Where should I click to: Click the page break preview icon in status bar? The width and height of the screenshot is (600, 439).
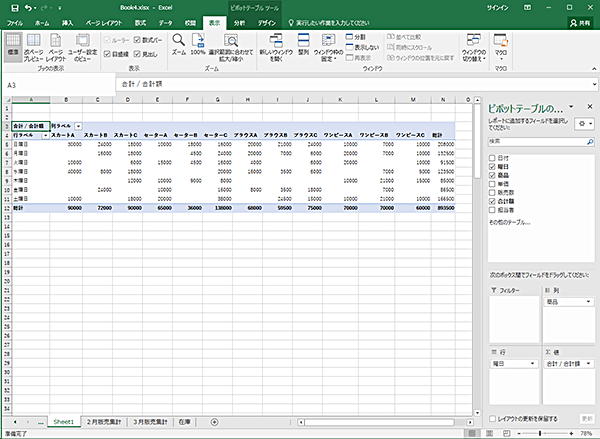click(506, 434)
